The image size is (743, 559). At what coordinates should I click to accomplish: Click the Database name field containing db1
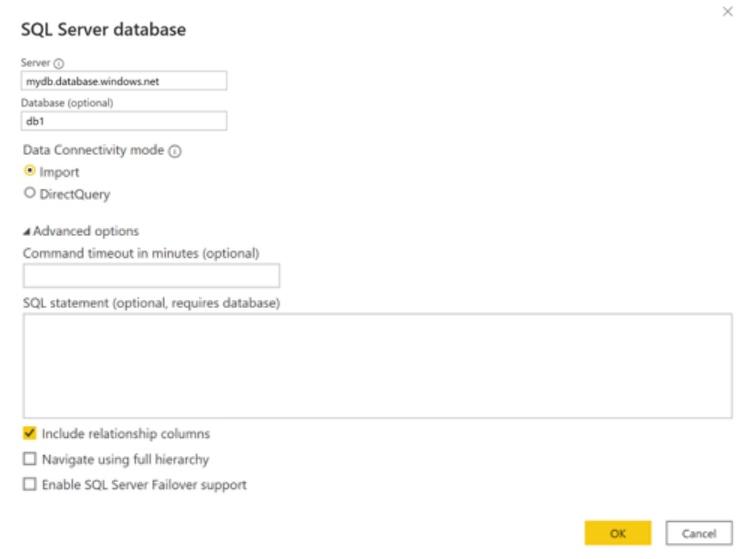(124, 121)
